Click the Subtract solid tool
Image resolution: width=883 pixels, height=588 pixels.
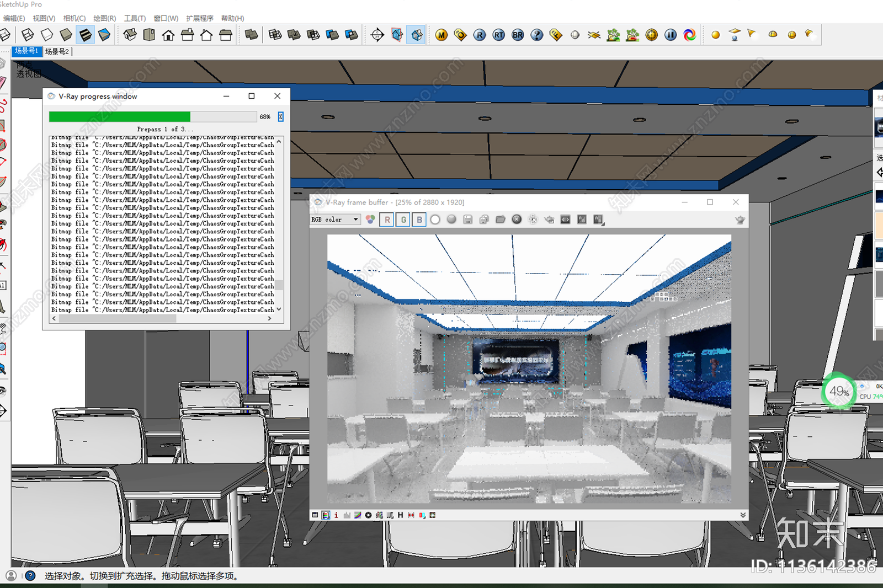[x=313, y=35]
